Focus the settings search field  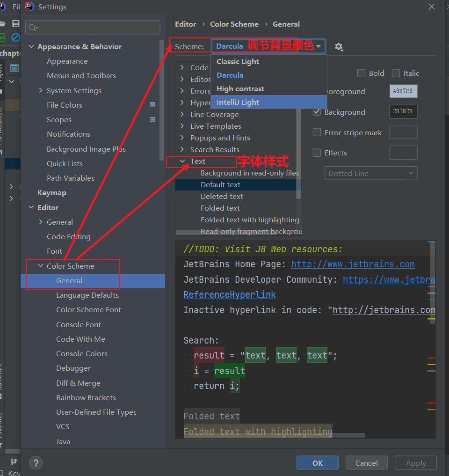93,28
